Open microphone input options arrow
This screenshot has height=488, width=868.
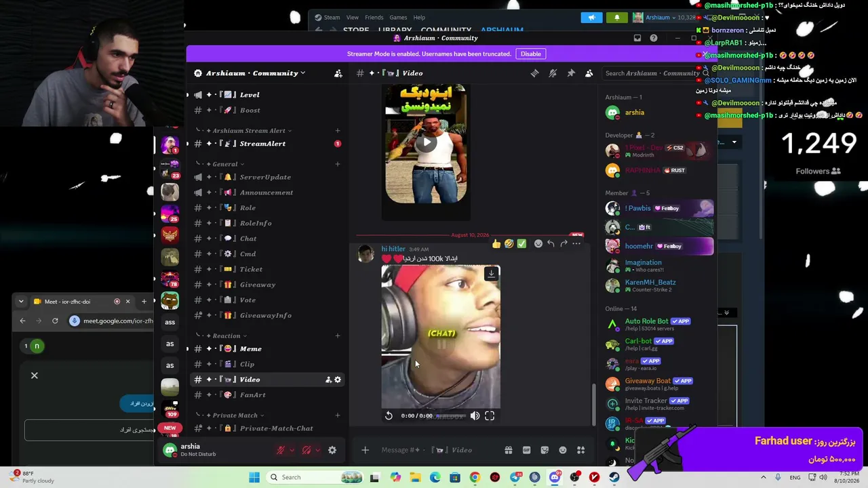(292, 450)
